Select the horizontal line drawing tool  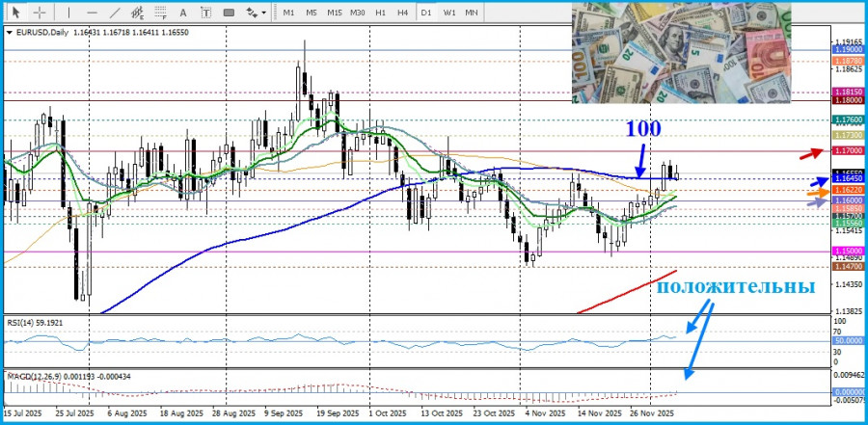[x=92, y=13]
